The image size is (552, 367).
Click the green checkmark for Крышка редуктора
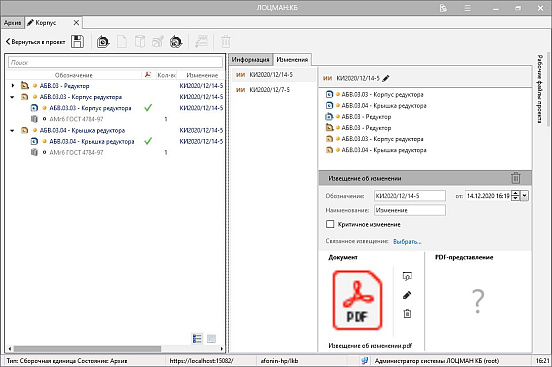tap(148, 141)
